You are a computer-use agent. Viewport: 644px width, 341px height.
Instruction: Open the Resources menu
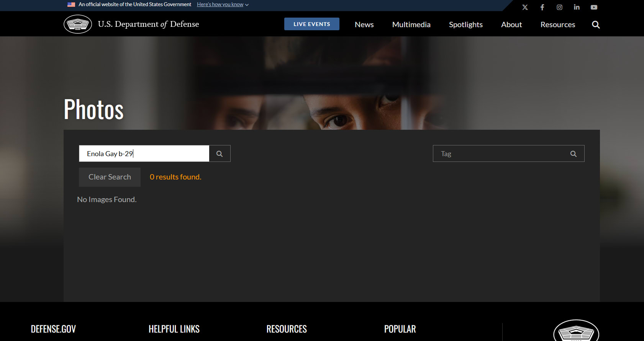[557, 24]
